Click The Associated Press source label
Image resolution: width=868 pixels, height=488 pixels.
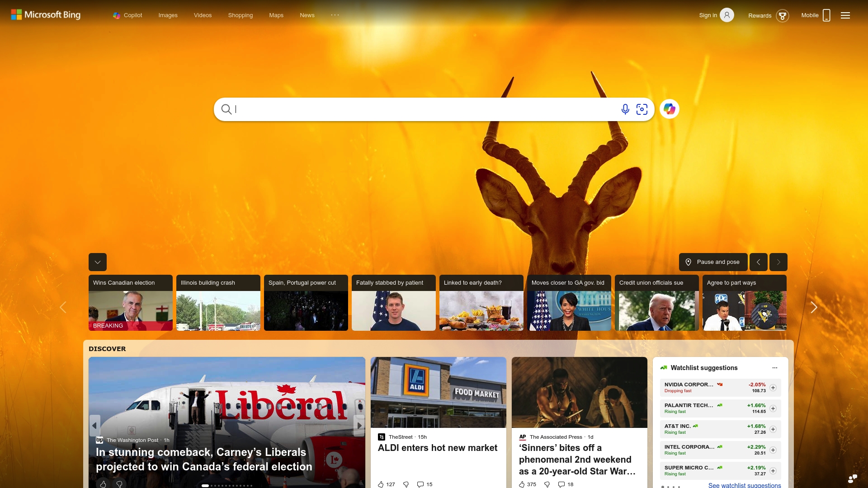556,437
